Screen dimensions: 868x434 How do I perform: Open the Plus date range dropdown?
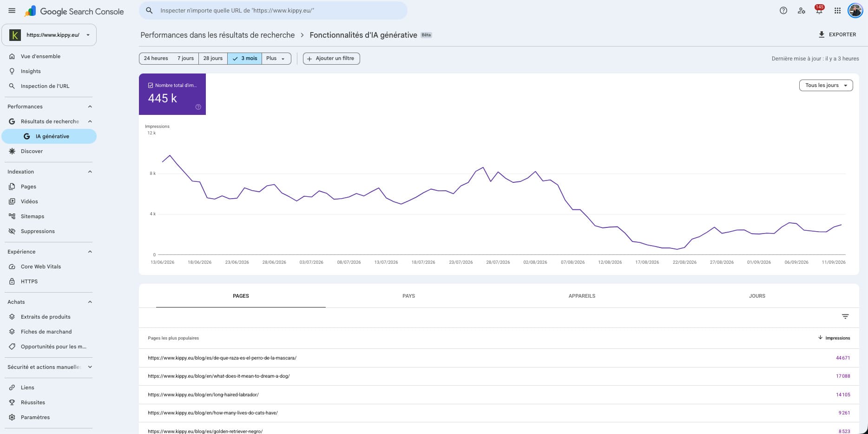pyautogui.click(x=276, y=59)
